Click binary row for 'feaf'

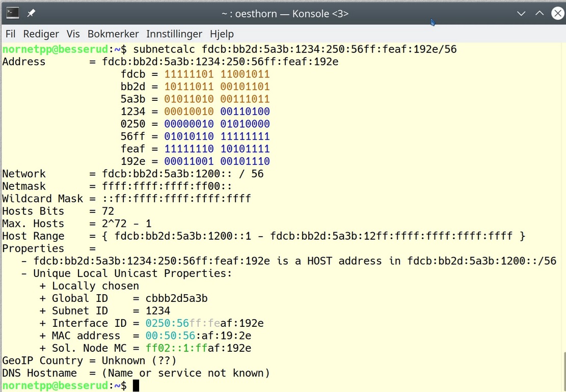pos(195,149)
